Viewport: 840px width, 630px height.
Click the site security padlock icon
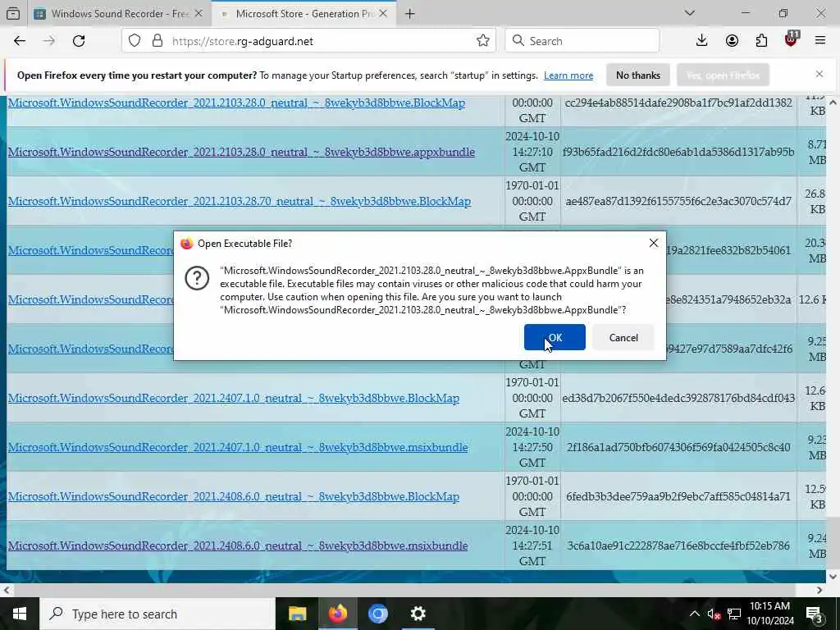157,41
